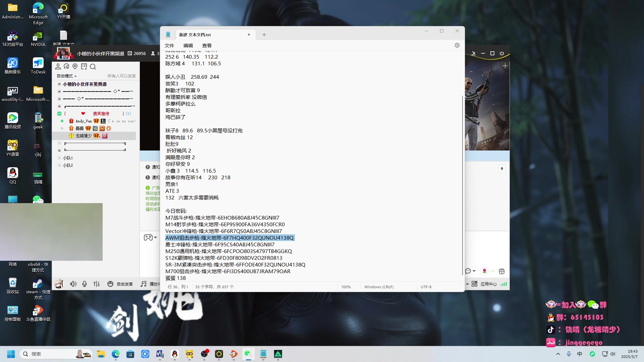Toggle the YY microphone icon
The width and height of the screenshot is (644, 362).
point(85,284)
